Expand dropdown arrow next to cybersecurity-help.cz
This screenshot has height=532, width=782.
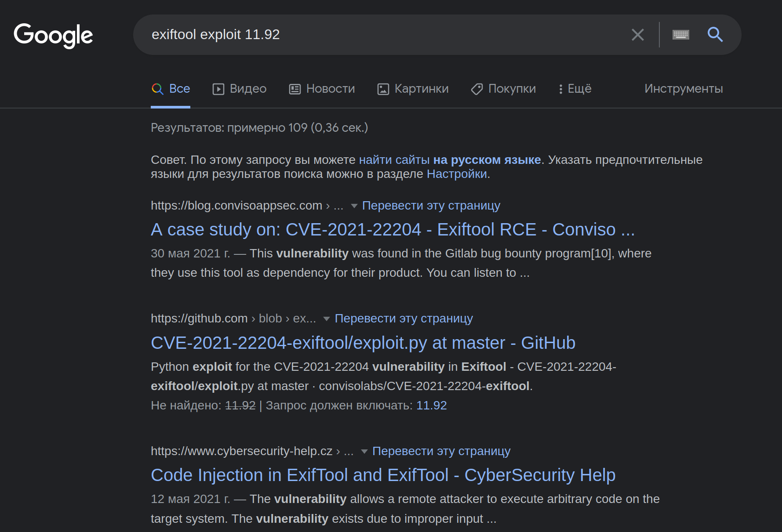coord(364,452)
